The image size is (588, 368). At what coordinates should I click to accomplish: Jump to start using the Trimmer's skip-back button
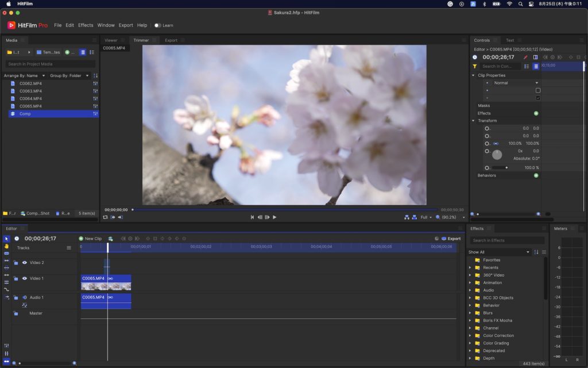252,217
